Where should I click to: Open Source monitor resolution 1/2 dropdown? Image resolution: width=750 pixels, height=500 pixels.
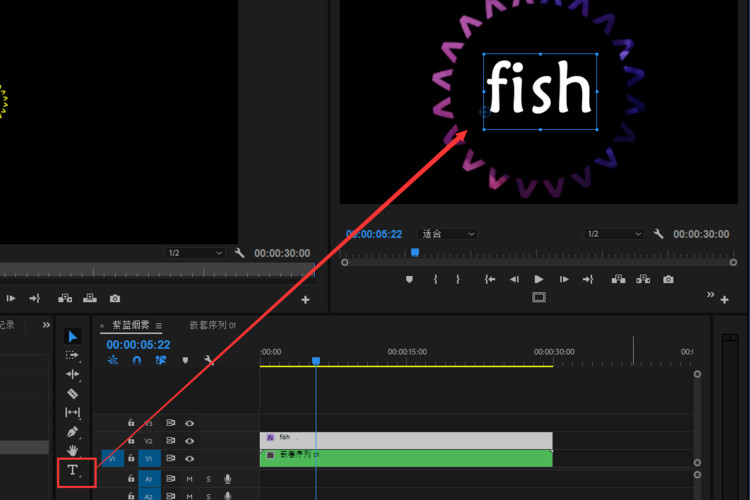coord(194,254)
